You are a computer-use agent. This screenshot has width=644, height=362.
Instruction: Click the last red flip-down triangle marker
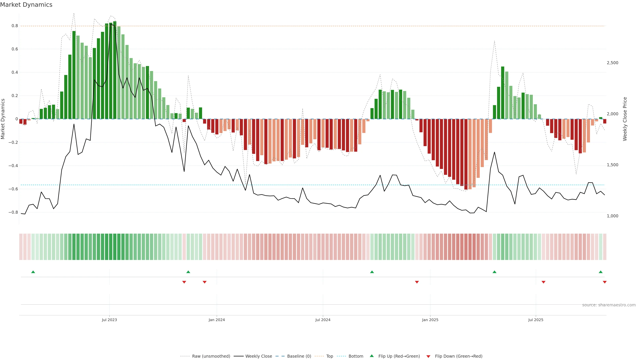click(605, 282)
